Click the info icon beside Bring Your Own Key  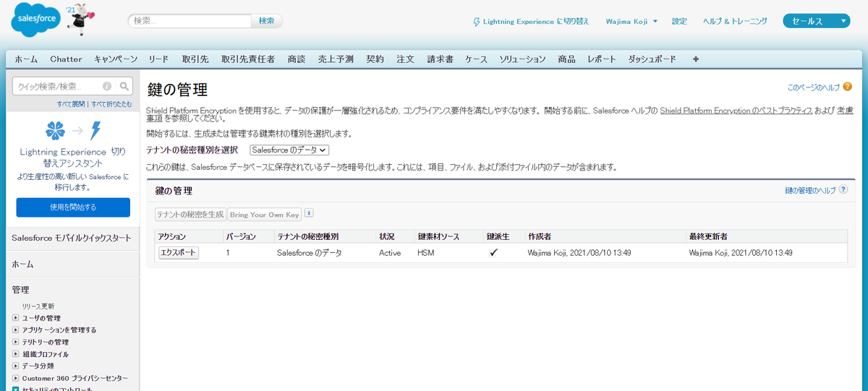(x=309, y=213)
